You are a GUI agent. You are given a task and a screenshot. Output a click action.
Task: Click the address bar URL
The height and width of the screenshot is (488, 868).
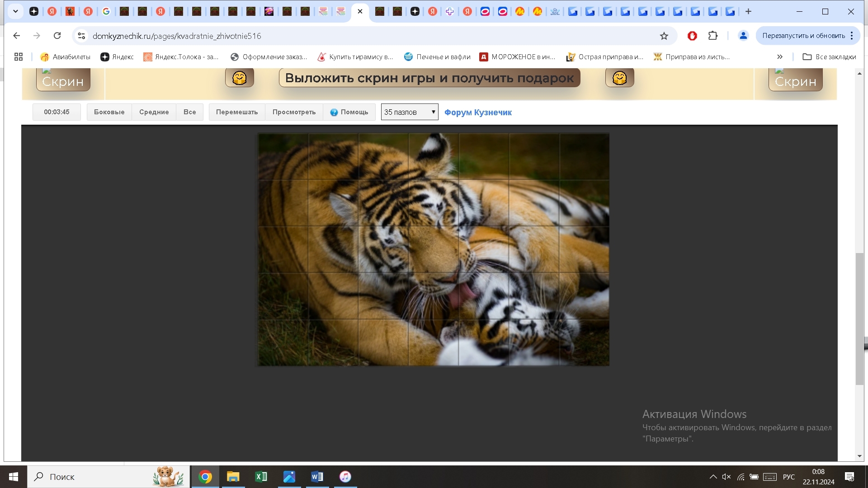177,36
